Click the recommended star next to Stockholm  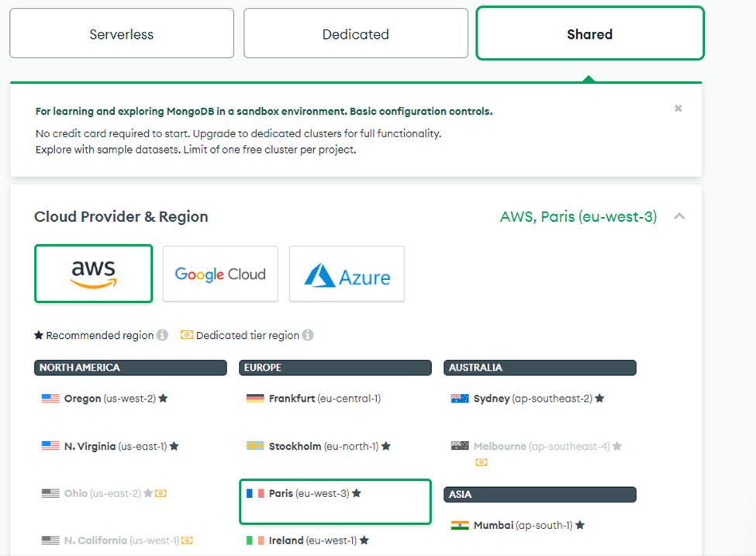385,446
